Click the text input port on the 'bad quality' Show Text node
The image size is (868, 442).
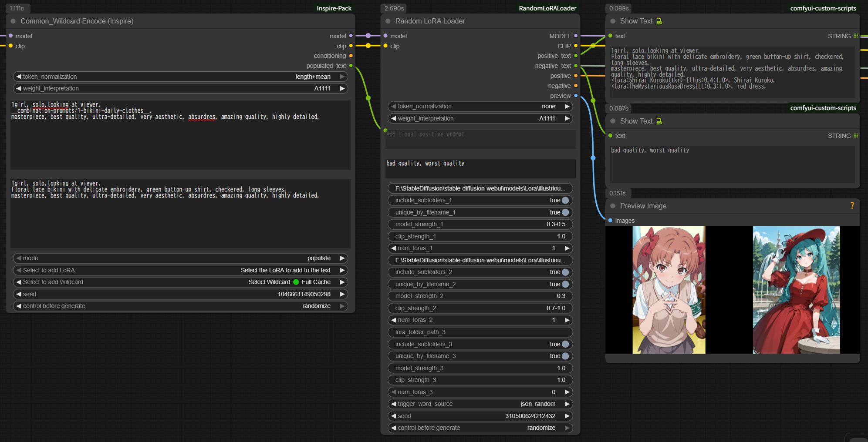[x=610, y=136]
